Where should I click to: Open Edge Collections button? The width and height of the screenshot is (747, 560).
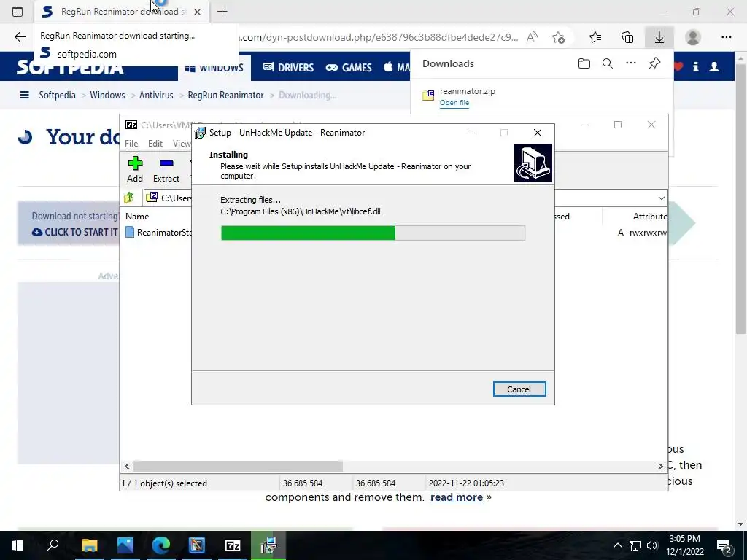[627, 37]
